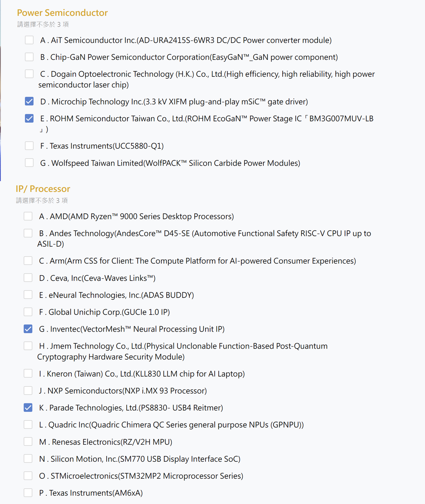Check the STMicroelectronics STM32MP2 checkbox
Image resolution: width=425 pixels, height=504 pixels.
pos(28,475)
